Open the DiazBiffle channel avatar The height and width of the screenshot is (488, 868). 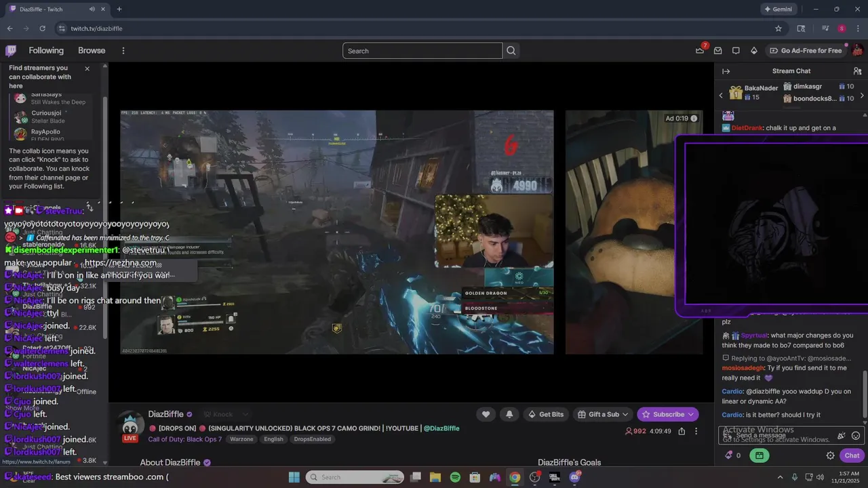pyautogui.click(x=130, y=425)
